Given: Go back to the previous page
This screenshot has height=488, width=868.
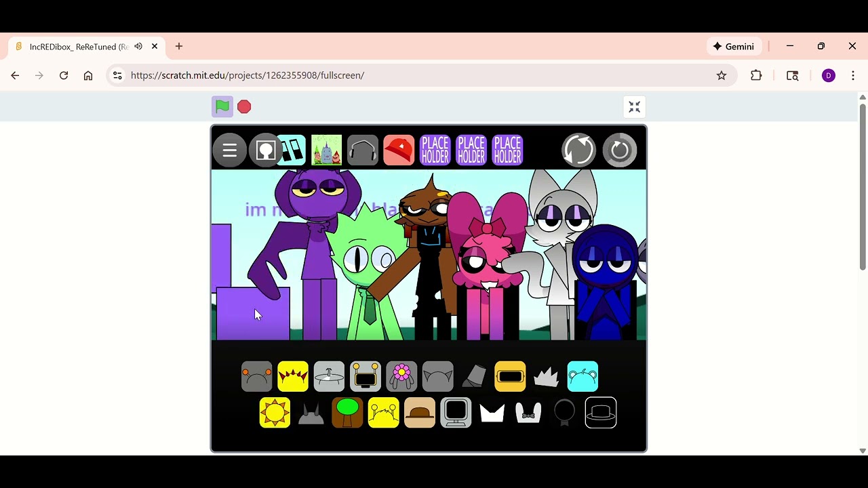Looking at the screenshot, I should click(15, 75).
